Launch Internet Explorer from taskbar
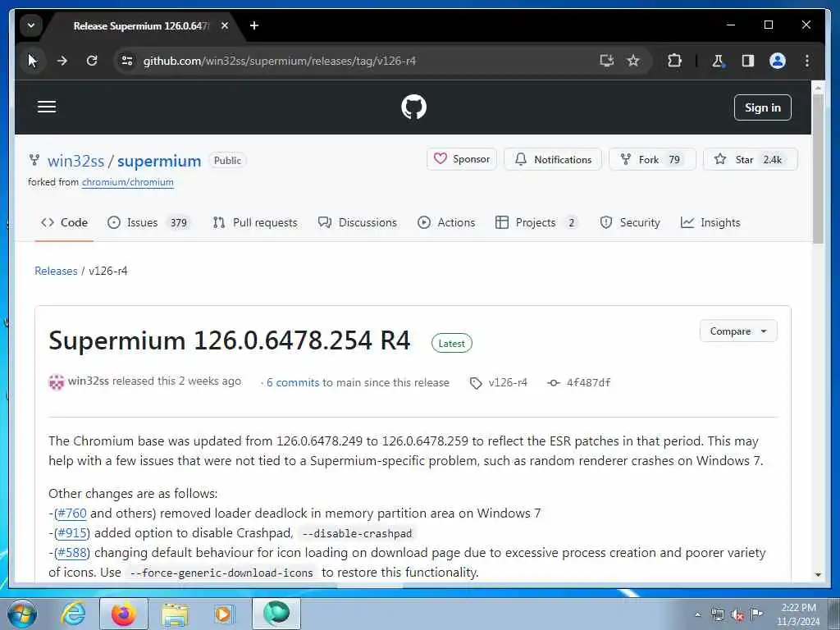This screenshot has width=840, height=630. coord(73,614)
